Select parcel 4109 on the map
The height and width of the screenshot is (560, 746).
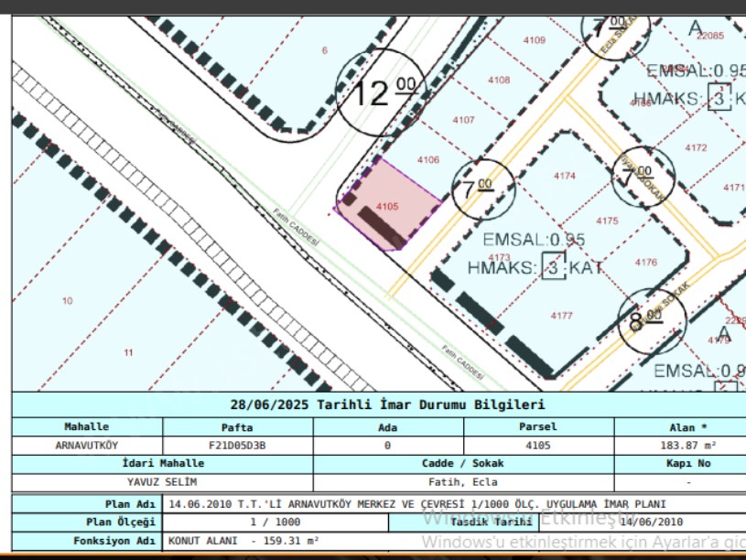coord(534,40)
